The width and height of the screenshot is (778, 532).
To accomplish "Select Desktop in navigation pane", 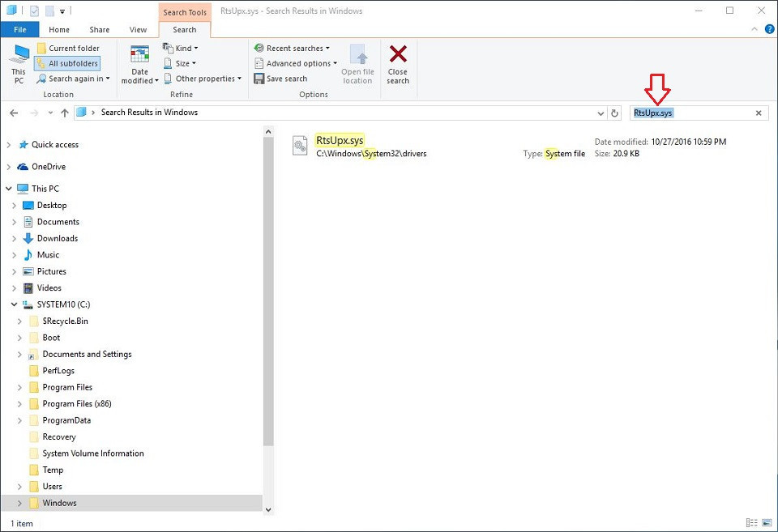I will point(52,205).
